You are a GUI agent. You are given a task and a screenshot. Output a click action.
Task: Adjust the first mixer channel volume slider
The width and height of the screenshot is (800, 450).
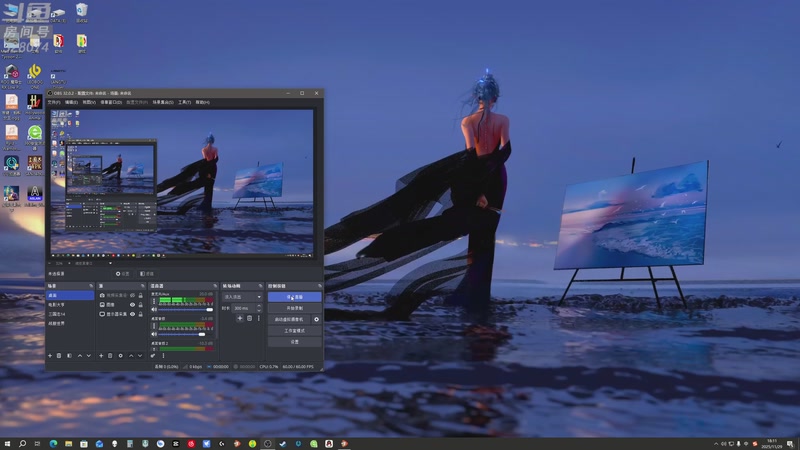(186, 310)
